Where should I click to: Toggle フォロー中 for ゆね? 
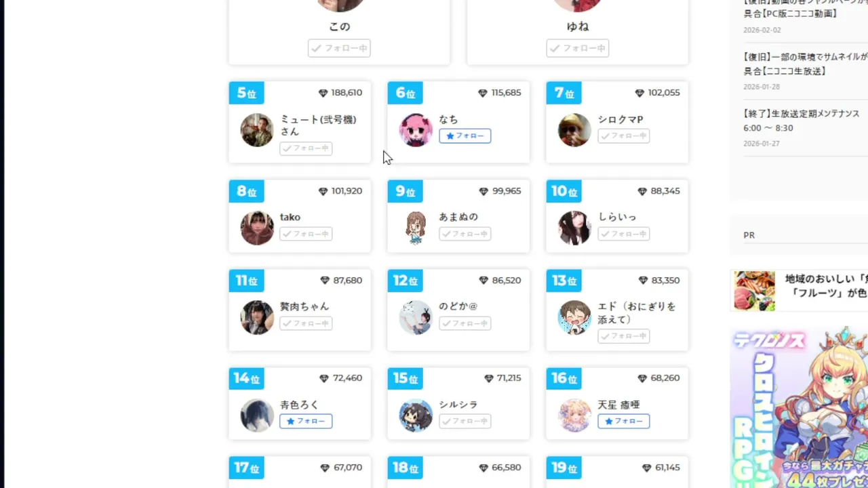coord(578,48)
